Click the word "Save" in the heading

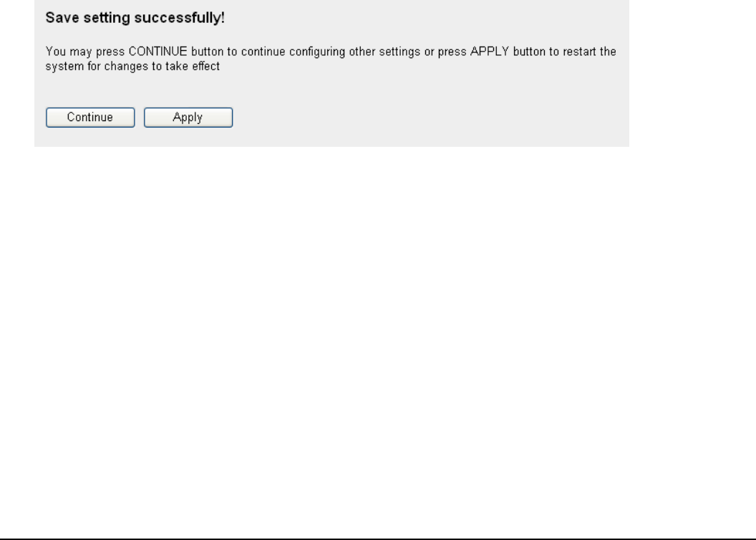tap(62, 18)
